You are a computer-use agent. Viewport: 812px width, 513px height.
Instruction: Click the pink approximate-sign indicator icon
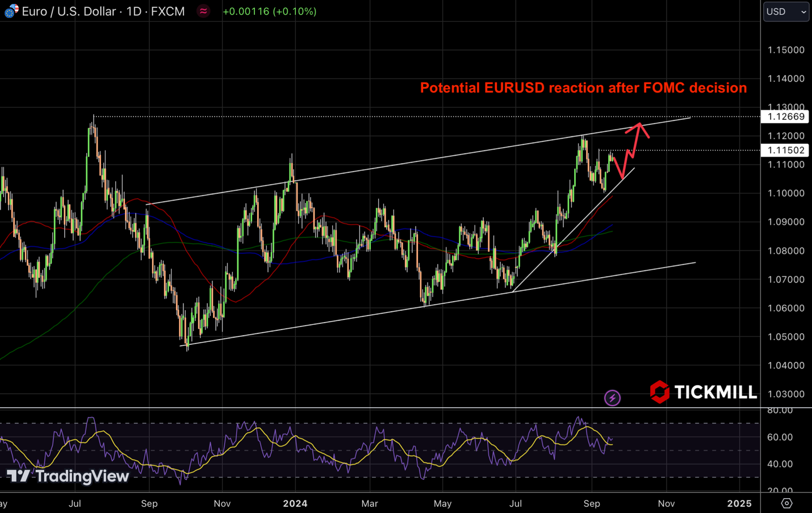(x=203, y=11)
